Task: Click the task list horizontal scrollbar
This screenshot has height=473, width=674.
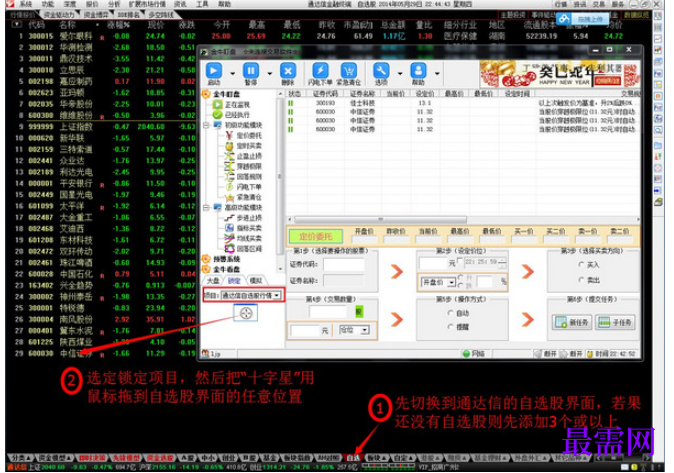Action: tap(464, 219)
